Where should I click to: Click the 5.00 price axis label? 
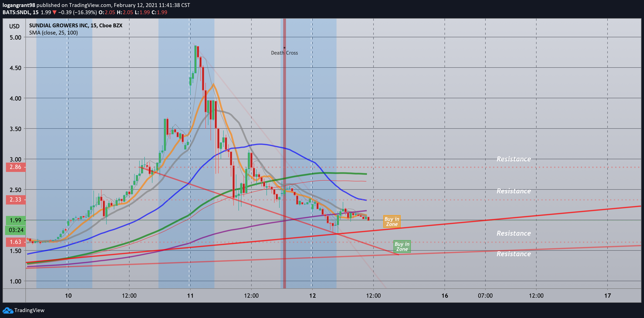[x=15, y=37]
